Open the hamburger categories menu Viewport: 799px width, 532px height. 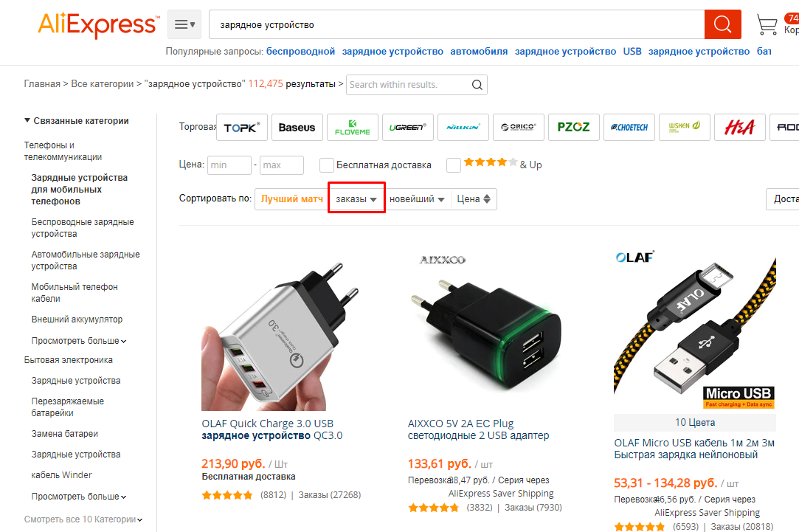184,24
